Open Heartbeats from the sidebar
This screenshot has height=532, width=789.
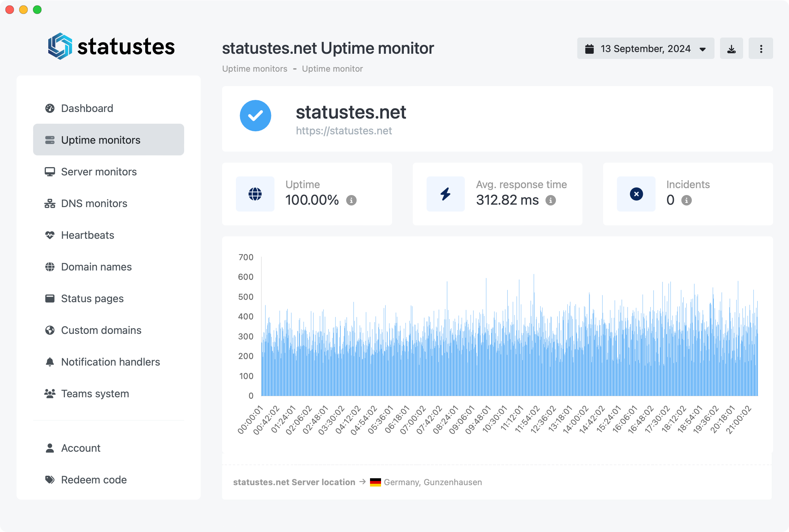(x=87, y=235)
